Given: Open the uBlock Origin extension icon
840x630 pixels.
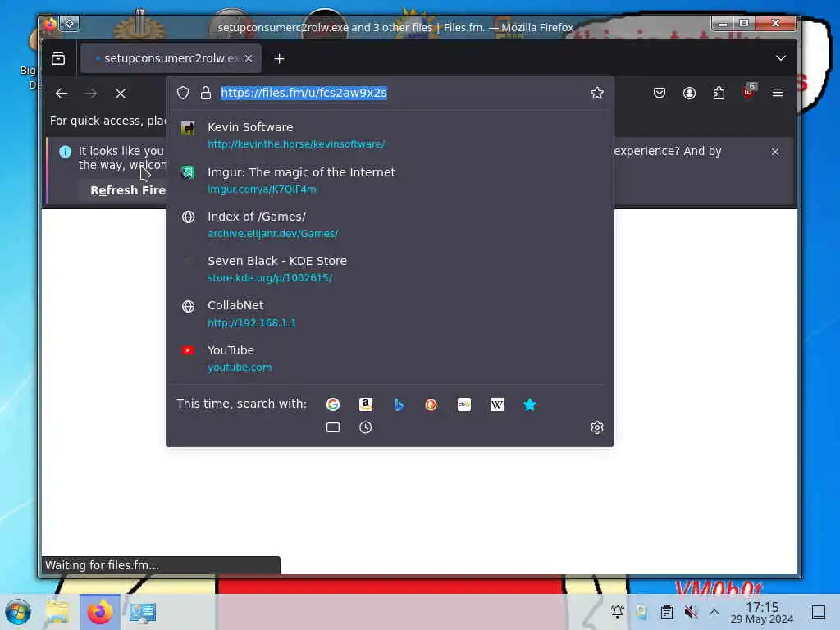Looking at the screenshot, I should click(x=748, y=92).
